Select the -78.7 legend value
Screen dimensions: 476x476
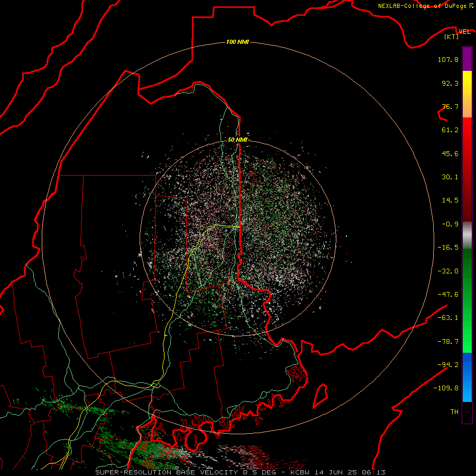(x=448, y=342)
